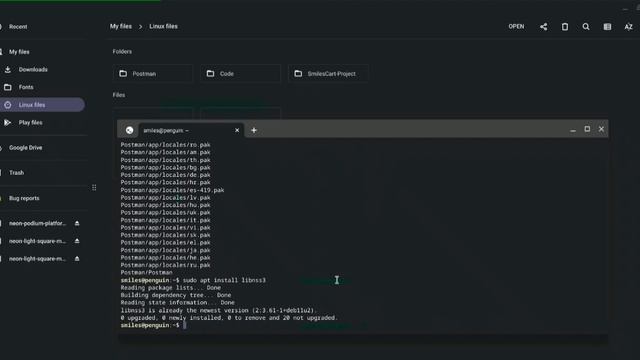
Task: Click the Share icon in Files toolbar
Action: [x=543, y=27]
